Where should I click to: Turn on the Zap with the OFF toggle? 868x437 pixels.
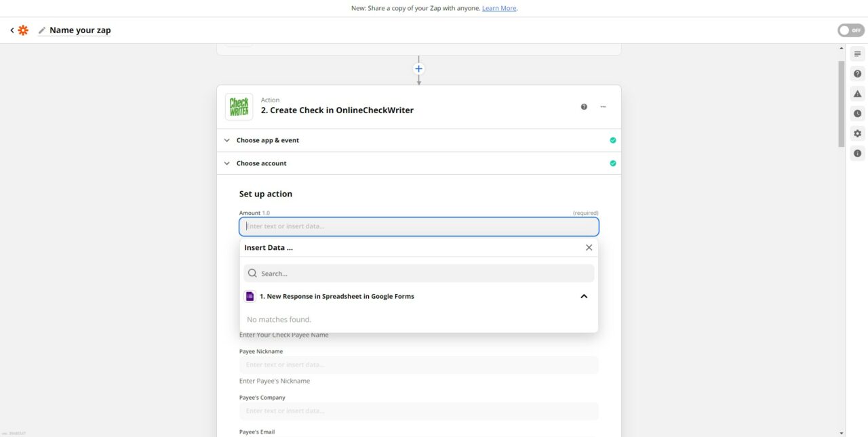850,30
